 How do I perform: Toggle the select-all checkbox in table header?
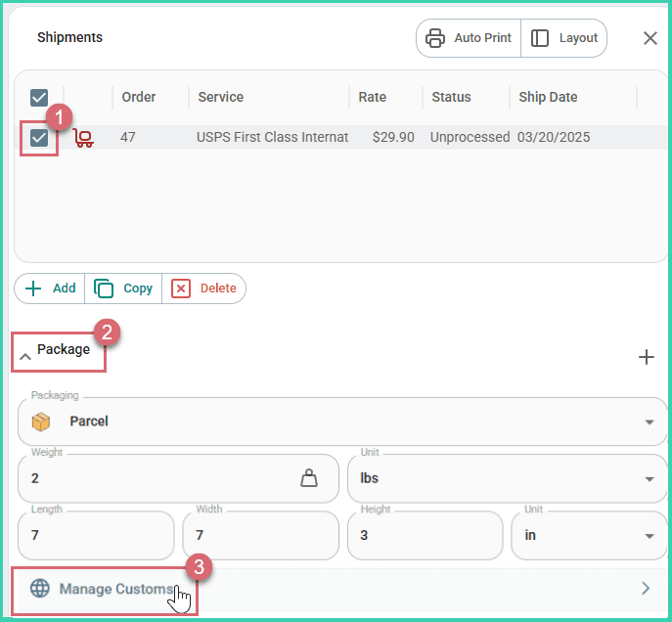tap(39, 98)
